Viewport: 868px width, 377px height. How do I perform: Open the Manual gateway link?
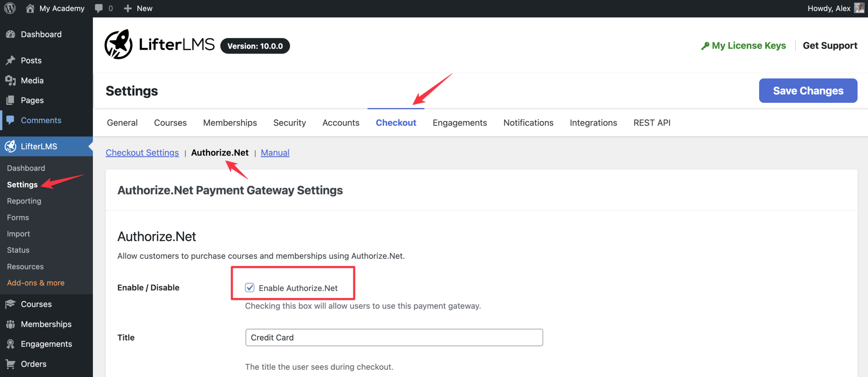(275, 153)
